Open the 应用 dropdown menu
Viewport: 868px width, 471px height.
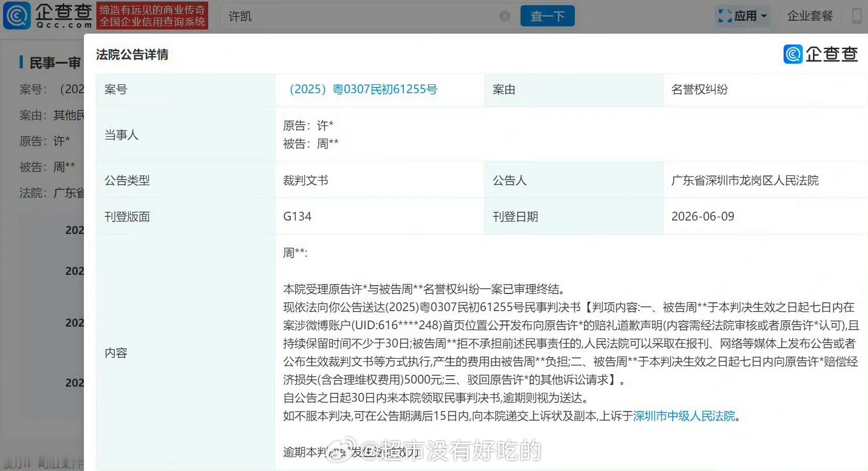pyautogui.click(x=743, y=16)
